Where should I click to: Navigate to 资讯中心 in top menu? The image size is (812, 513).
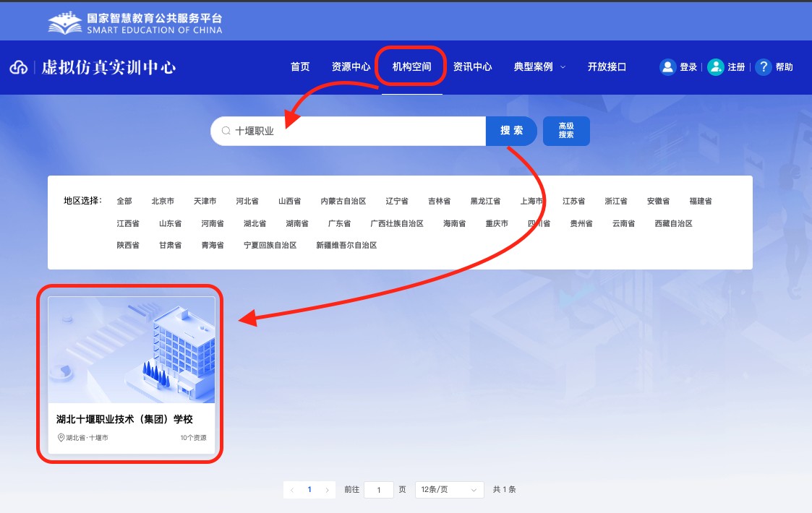[472, 66]
